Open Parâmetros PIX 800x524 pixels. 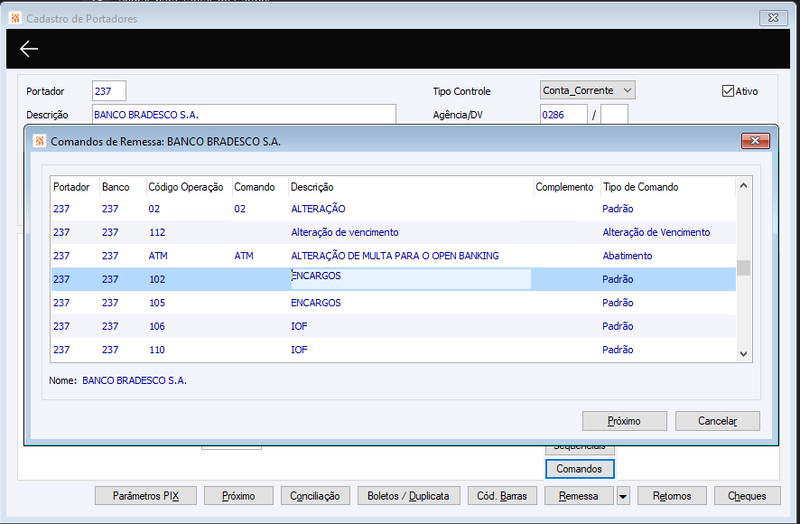[x=145, y=496]
